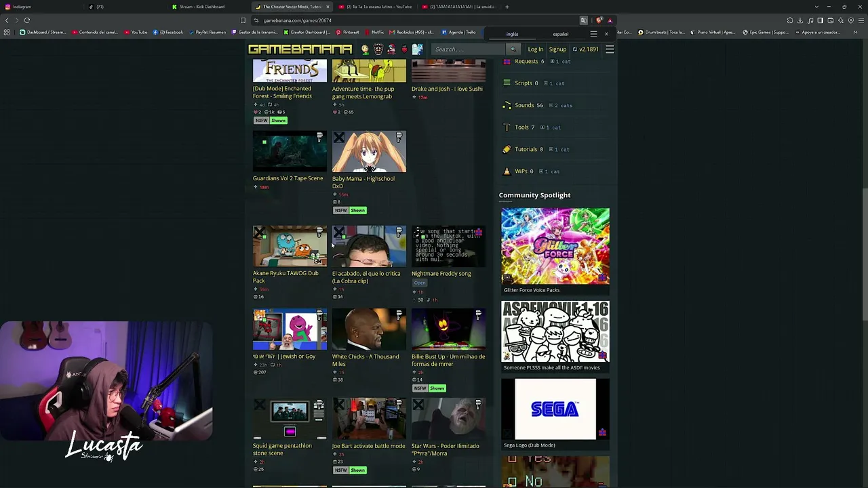The image size is (868, 488).
Task: Click the Requests category icon
Action: 507,61
